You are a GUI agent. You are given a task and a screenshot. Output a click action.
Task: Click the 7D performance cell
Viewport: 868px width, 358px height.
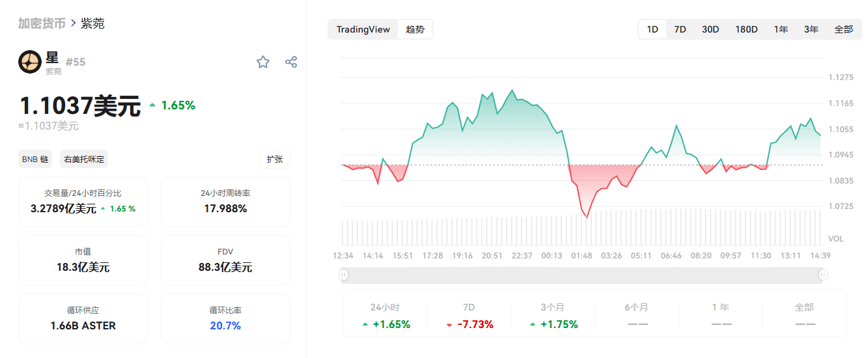(x=469, y=316)
